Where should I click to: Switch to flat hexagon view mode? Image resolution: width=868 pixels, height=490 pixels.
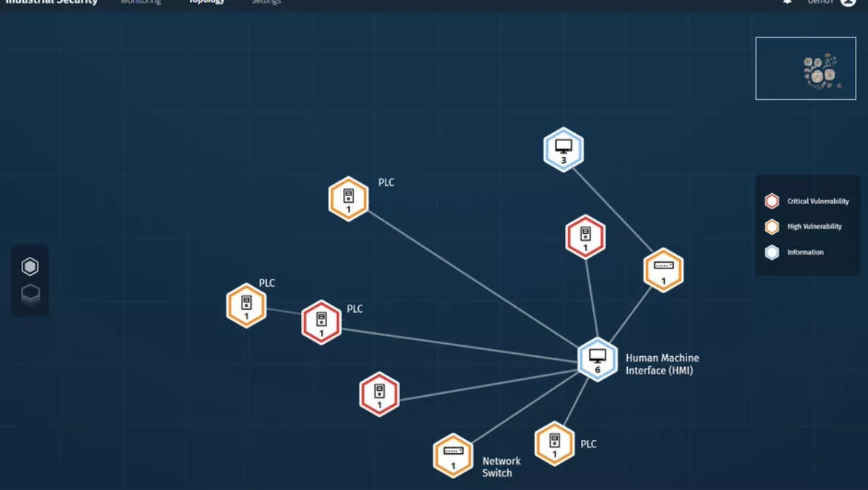point(30,266)
